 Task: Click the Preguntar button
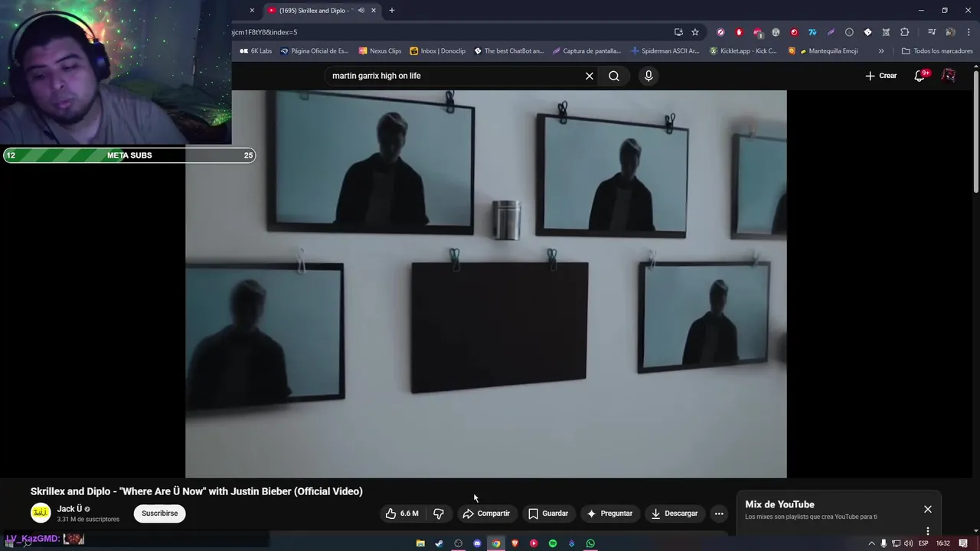point(609,514)
